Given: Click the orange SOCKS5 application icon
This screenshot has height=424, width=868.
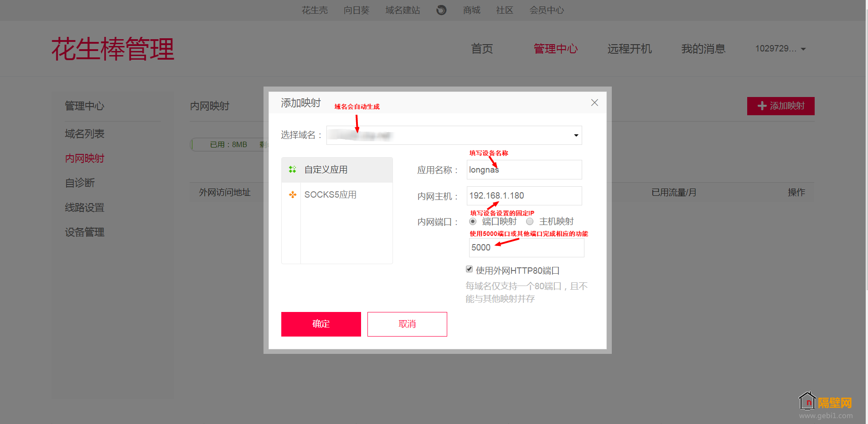Looking at the screenshot, I should coord(293,194).
